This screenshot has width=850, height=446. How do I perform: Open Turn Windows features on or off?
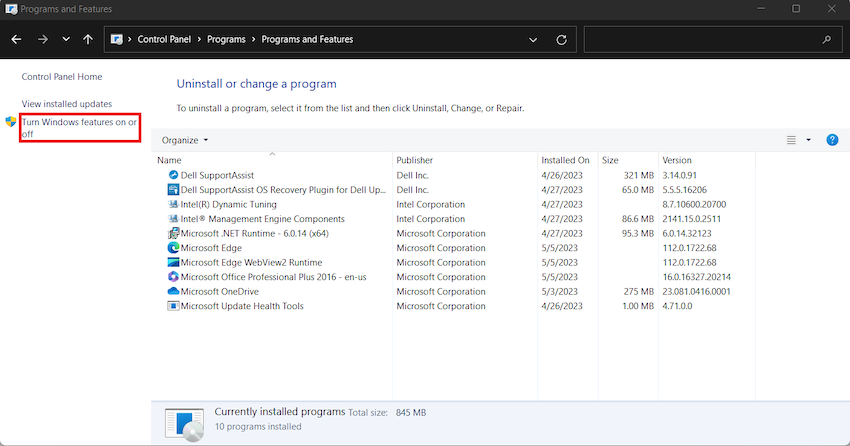tap(79, 128)
